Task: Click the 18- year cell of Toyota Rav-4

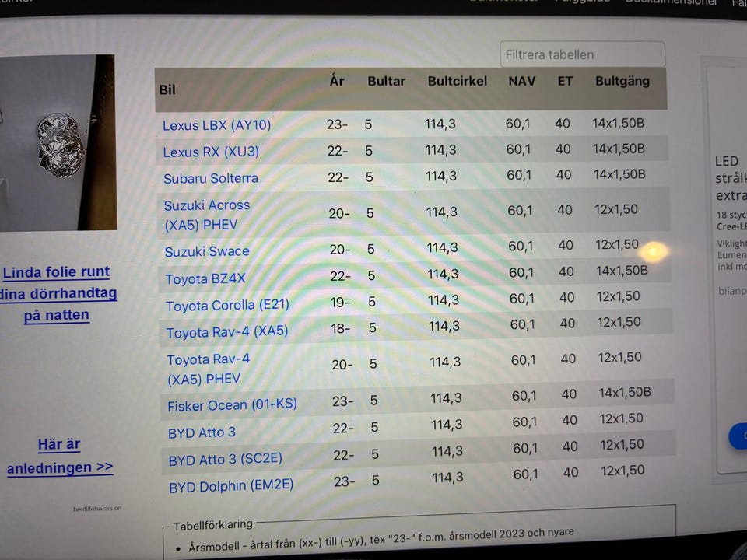Action: click(x=341, y=328)
